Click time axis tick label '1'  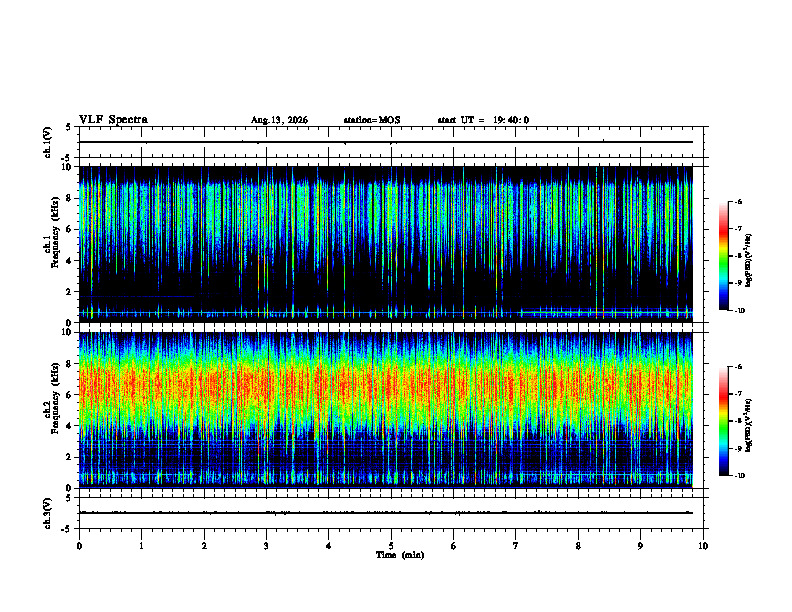pos(141,546)
